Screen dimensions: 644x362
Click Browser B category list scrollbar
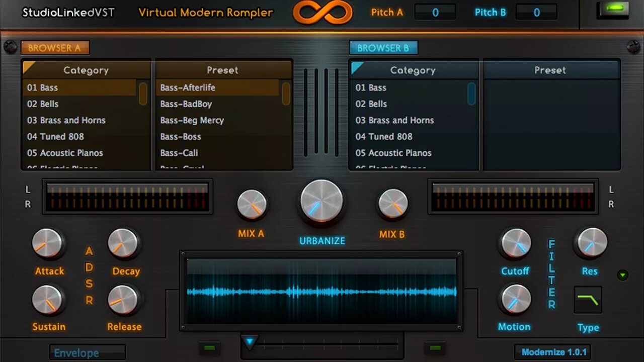[x=471, y=94]
